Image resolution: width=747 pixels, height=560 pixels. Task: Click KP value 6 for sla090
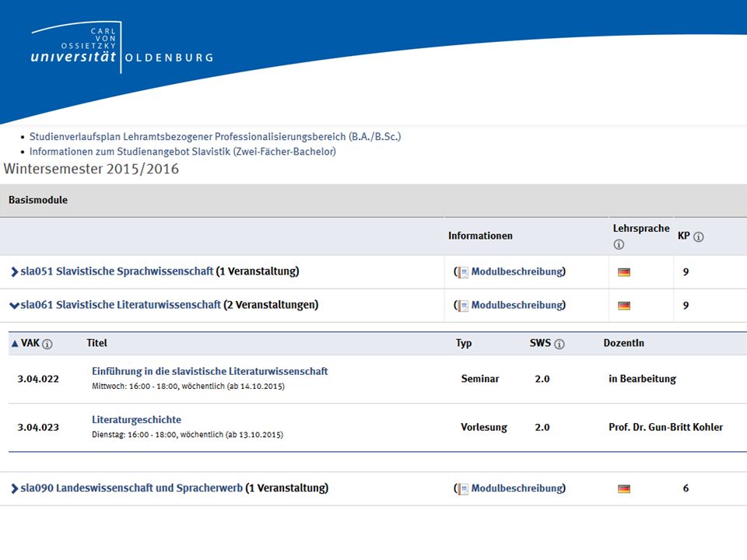[x=686, y=488]
